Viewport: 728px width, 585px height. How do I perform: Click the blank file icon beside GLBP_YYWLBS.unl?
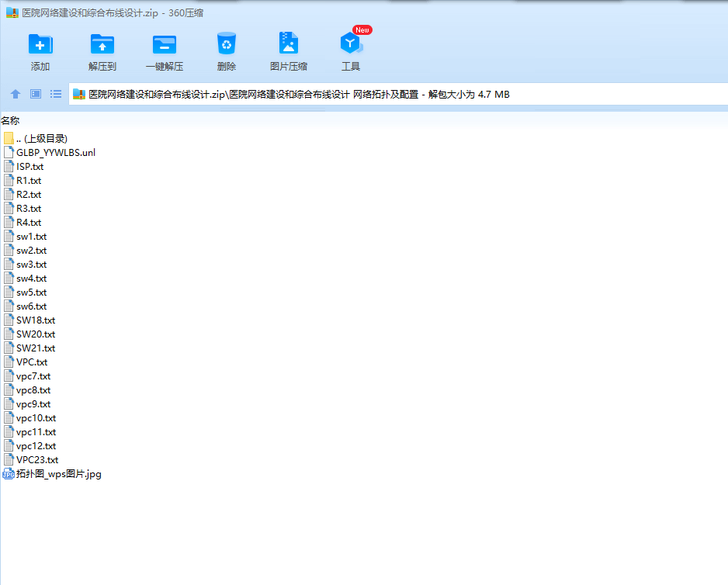(9, 152)
